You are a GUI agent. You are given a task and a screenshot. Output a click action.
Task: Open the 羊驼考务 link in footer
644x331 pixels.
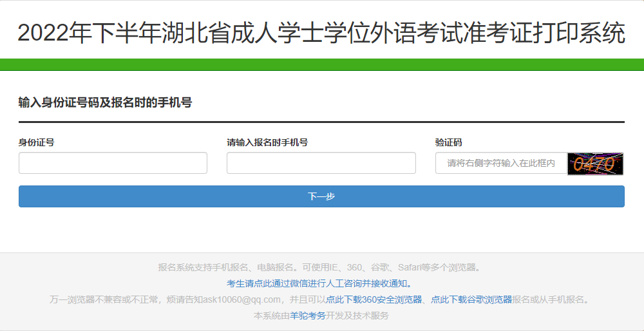click(x=308, y=316)
